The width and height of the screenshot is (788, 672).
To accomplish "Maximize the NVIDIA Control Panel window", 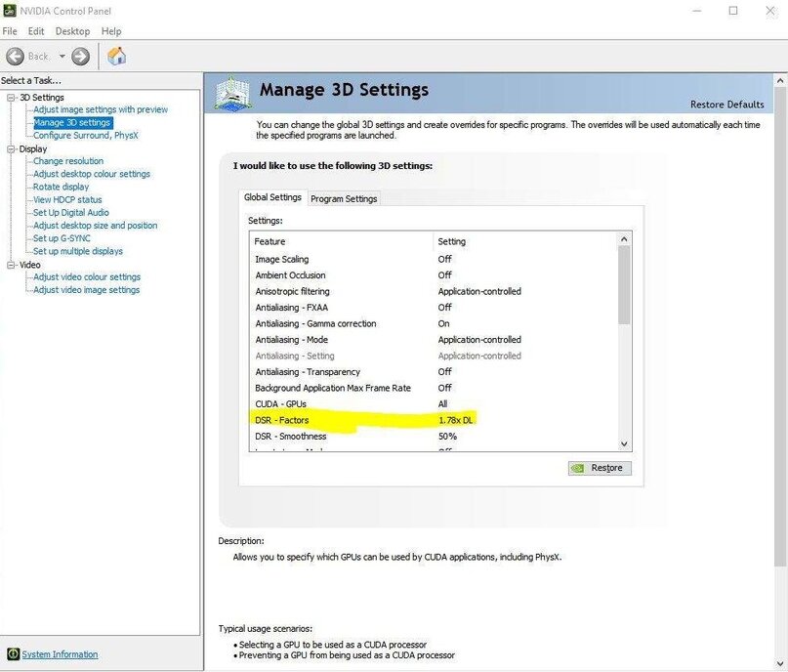I will 733,11.
